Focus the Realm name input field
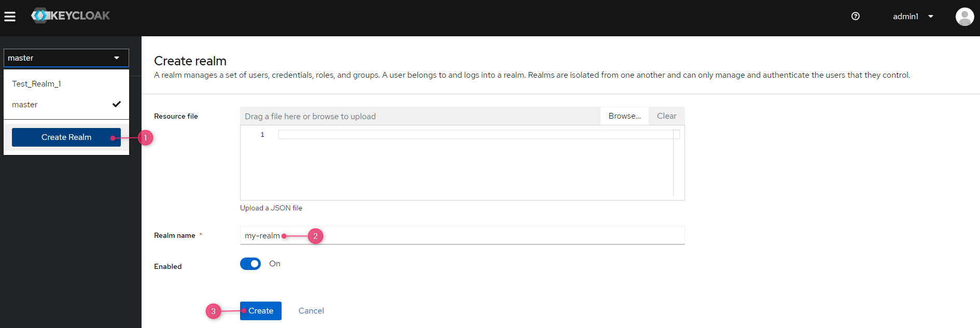Viewport: 980px width, 328px height. [x=462, y=235]
